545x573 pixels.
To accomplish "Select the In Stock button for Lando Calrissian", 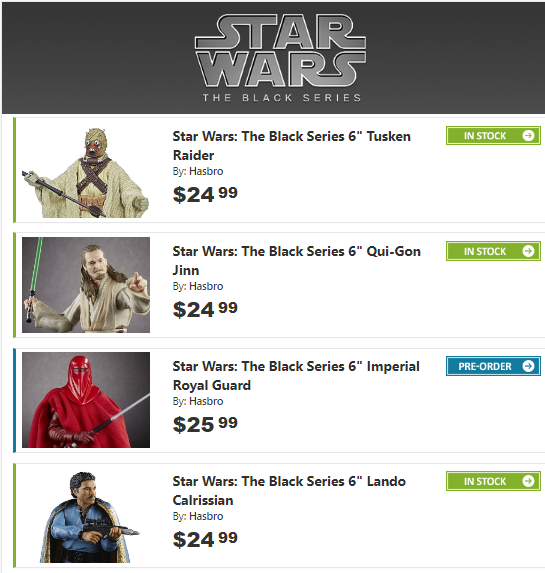I will pos(493,481).
